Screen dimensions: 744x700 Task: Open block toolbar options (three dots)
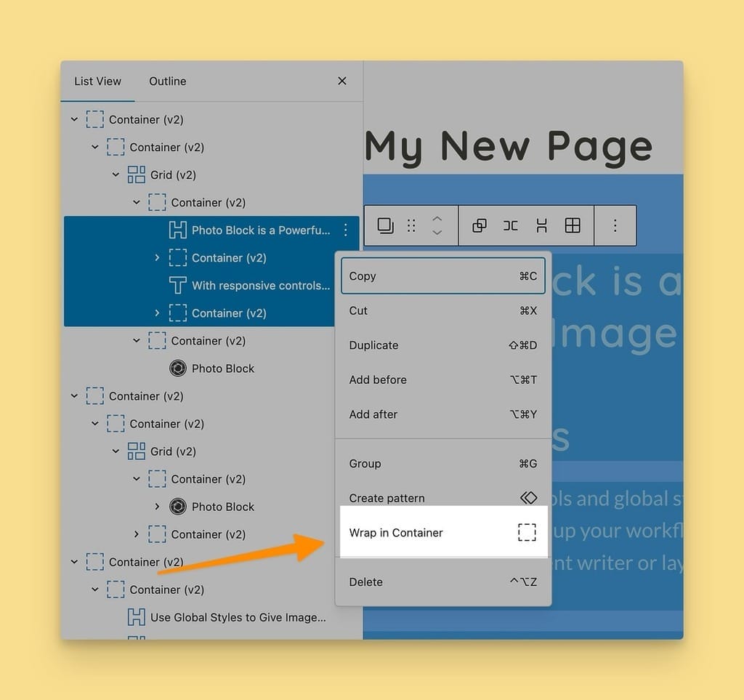point(615,225)
